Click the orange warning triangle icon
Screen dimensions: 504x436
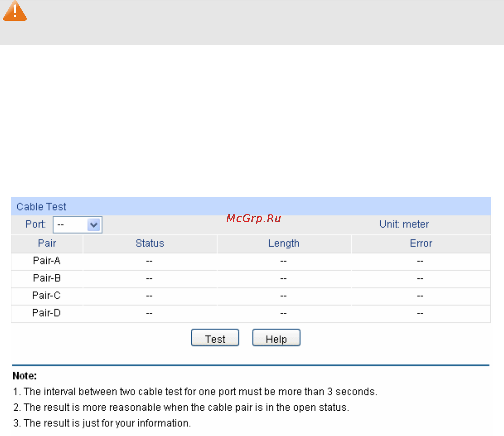[15, 11]
